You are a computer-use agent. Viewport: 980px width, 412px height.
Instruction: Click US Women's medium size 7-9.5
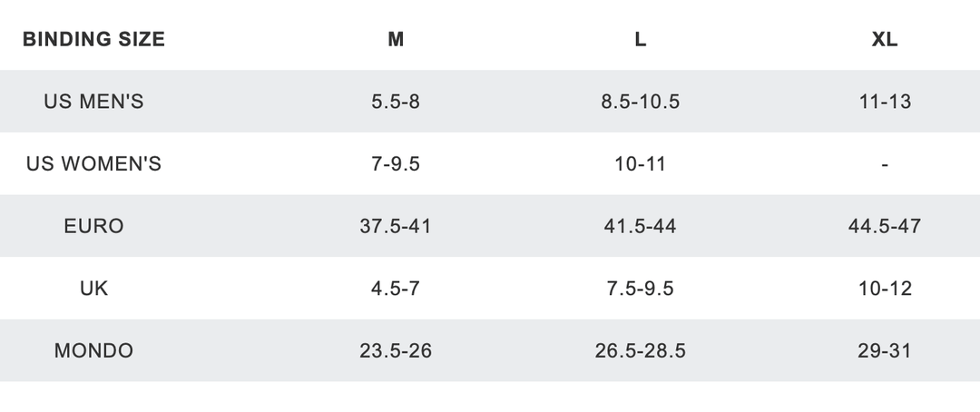click(x=396, y=164)
